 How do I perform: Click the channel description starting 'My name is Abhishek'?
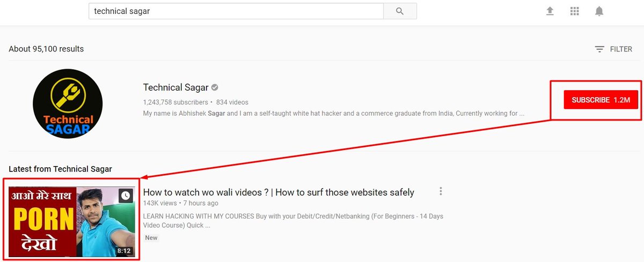(x=334, y=114)
